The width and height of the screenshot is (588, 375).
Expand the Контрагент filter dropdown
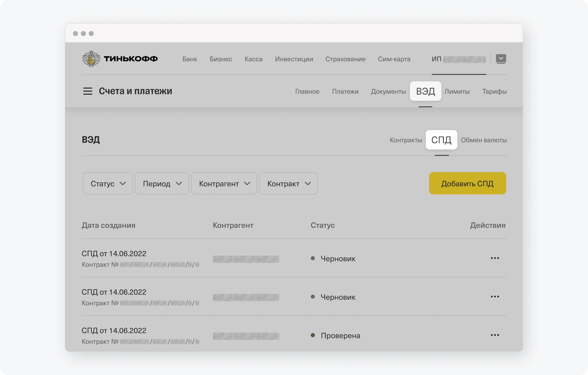224,184
